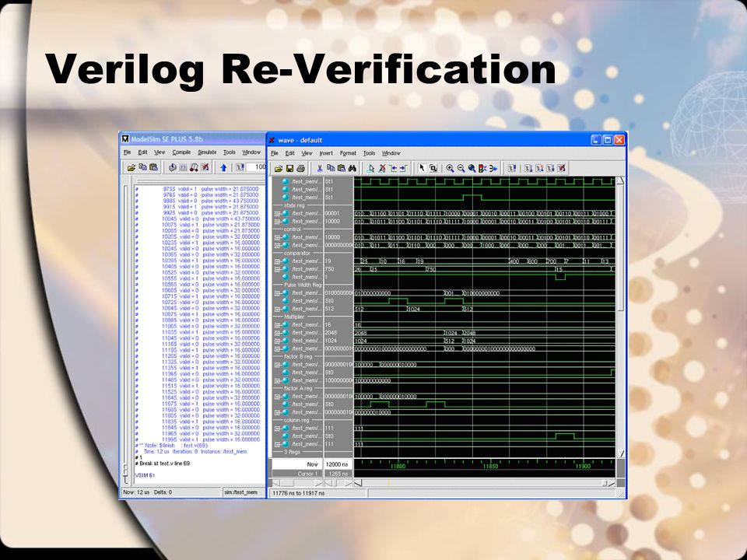This screenshot has height=560, width=747.
Task: Open View menu in wave window
Action: (307, 153)
